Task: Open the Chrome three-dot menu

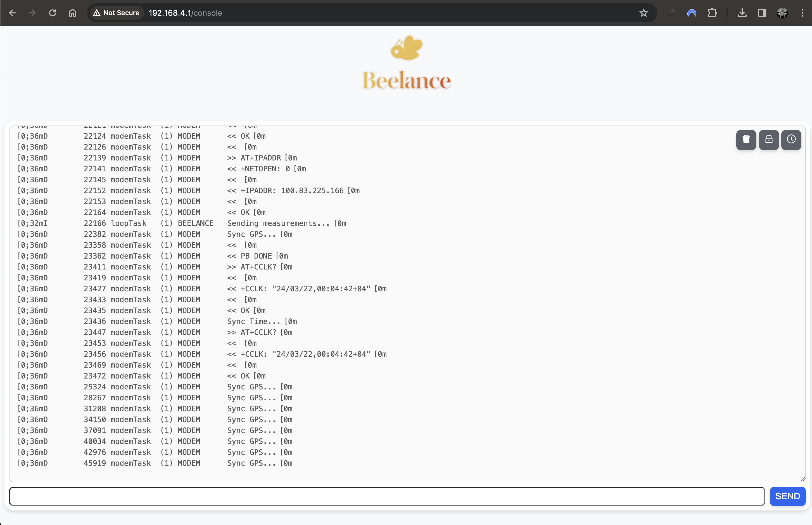Action: coord(802,13)
